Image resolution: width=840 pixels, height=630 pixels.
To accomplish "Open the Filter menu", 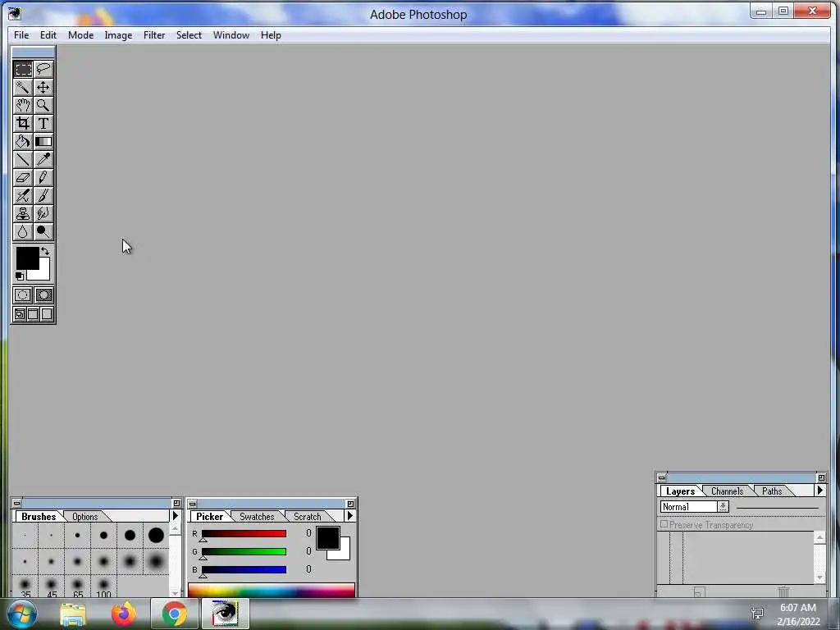I will coord(154,35).
